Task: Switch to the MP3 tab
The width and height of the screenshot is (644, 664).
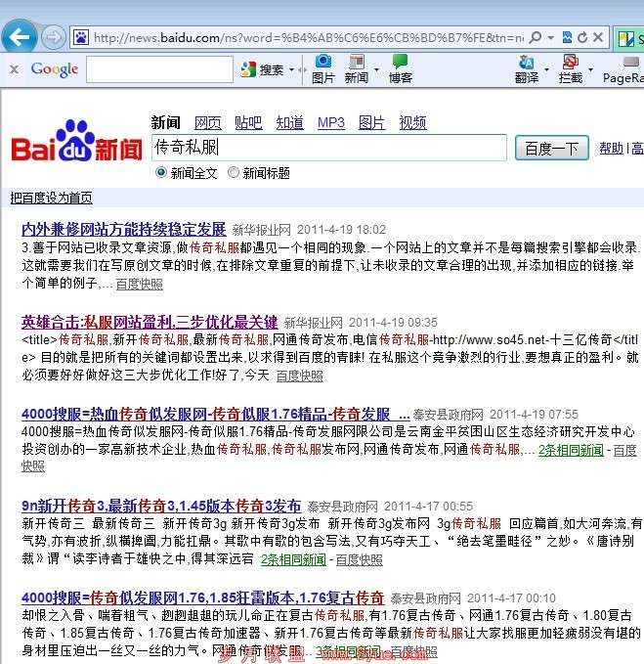Action: point(331,123)
